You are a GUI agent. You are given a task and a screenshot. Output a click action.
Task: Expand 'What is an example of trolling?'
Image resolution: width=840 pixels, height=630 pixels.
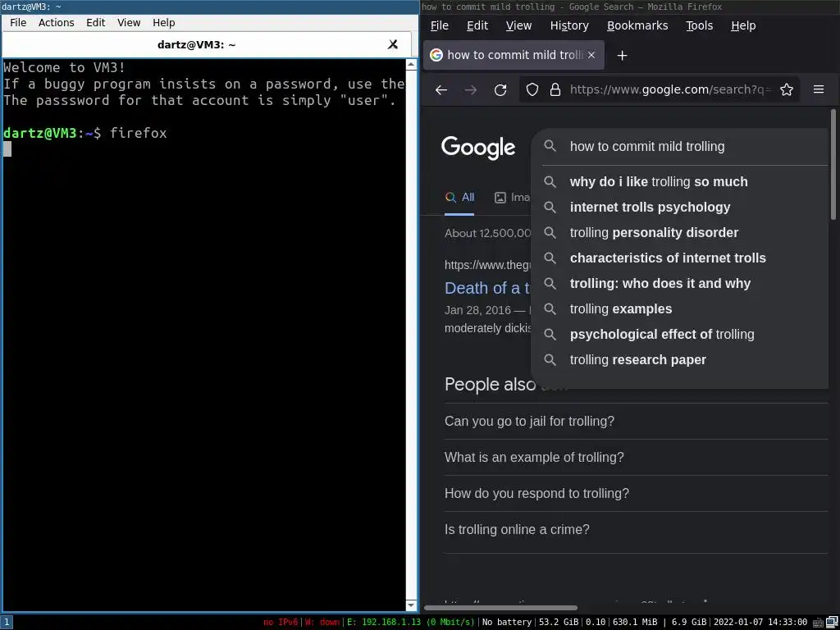click(x=637, y=457)
